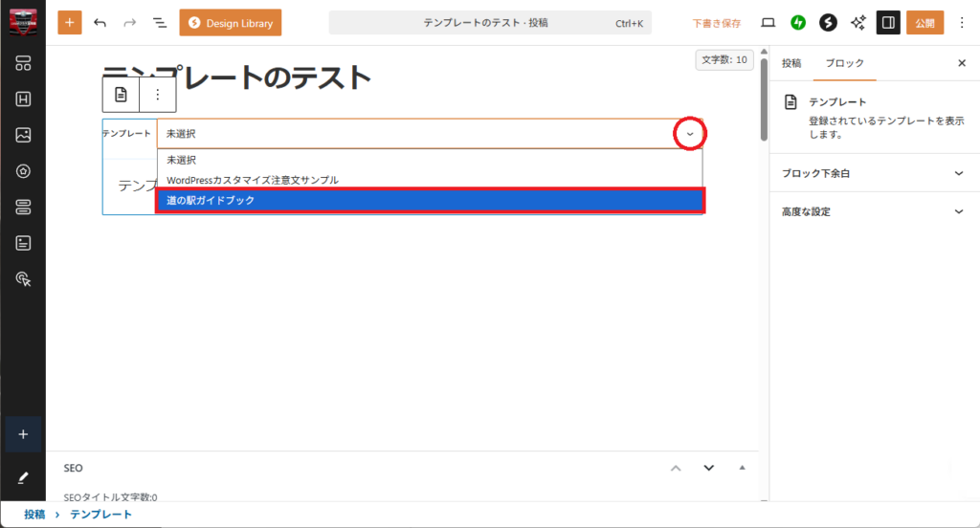Open the click cursor sidebar icon
Image resolution: width=980 pixels, height=528 pixels.
(23, 279)
